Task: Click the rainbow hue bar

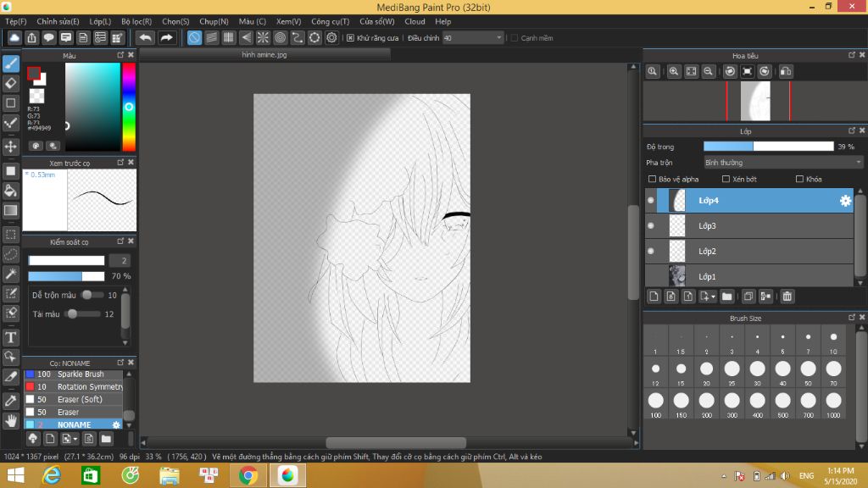Action: (x=129, y=107)
